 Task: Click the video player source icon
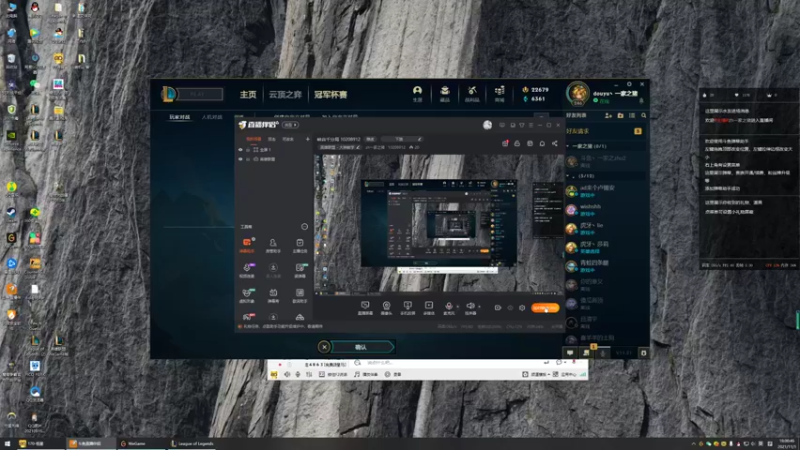[429, 307]
